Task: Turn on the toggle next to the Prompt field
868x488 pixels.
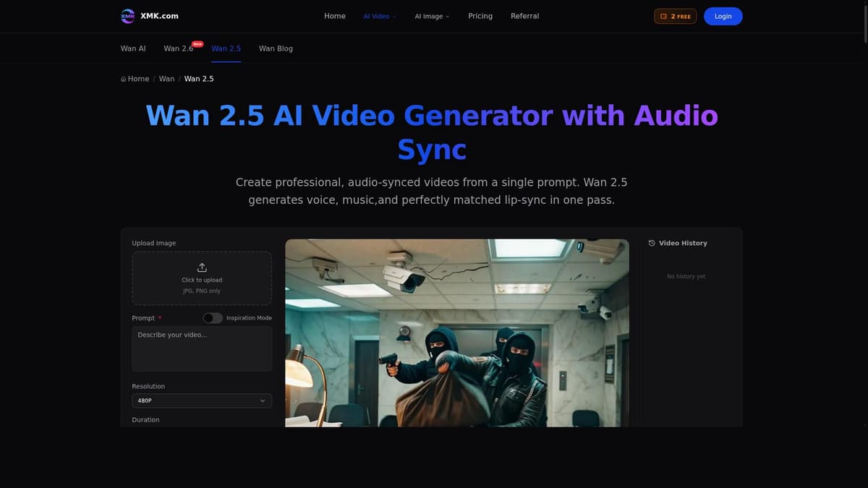Action: coord(213,317)
